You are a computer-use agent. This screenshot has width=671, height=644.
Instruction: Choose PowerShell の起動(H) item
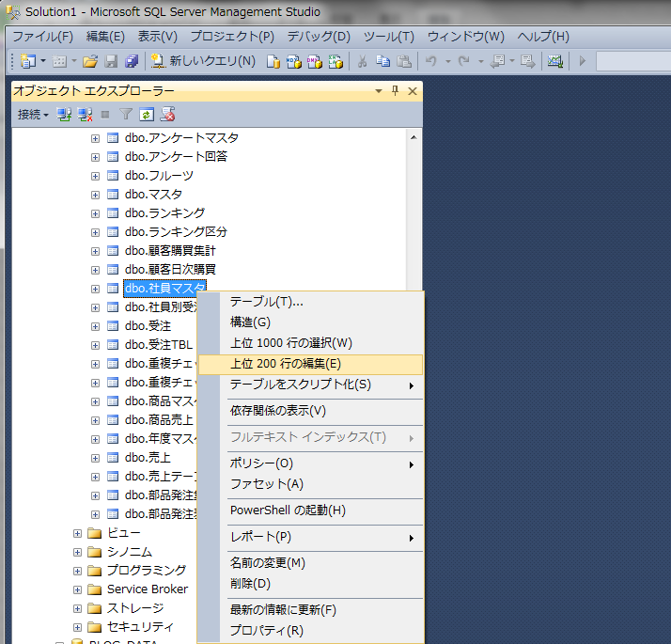[x=311, y=510]
